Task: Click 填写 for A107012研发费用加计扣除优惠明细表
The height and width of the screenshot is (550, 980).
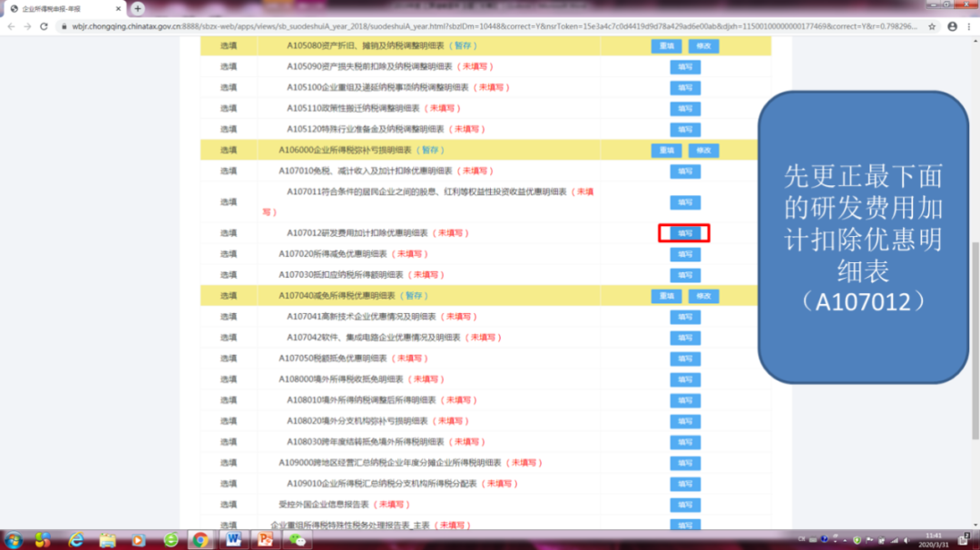Action: (684, 233)
